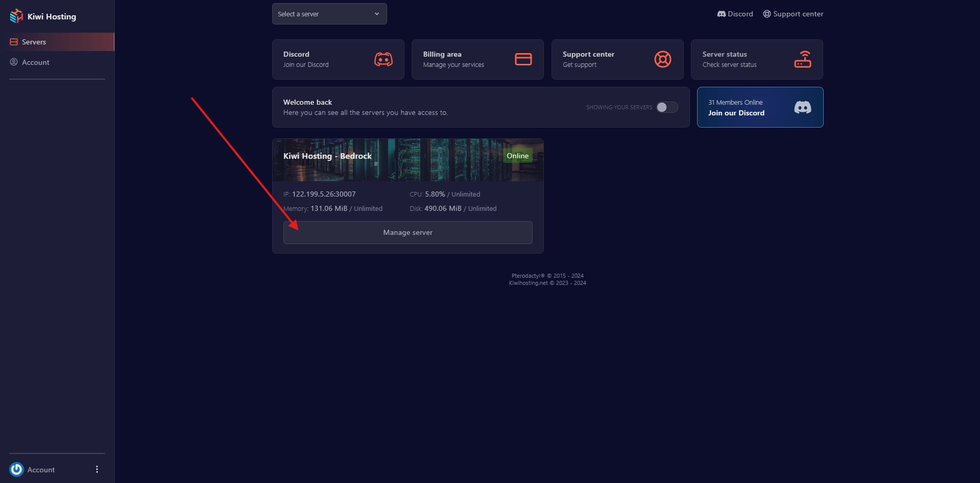Click the Manage server button
Viewport: 980px width, 483px height.
point(408,232)
